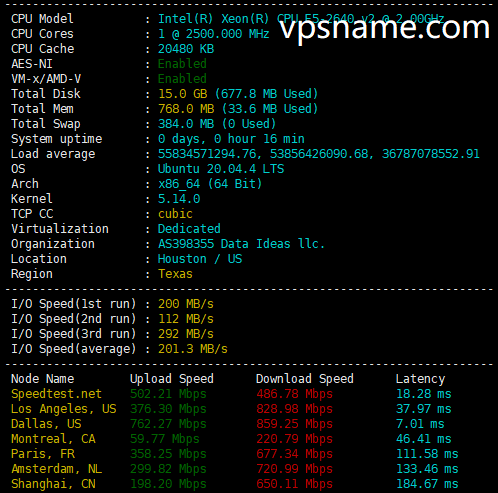Select the Shanghai, CN latency 184.67 ms
This screenshot has width=498, height=493.
click(x=427, y=484)
